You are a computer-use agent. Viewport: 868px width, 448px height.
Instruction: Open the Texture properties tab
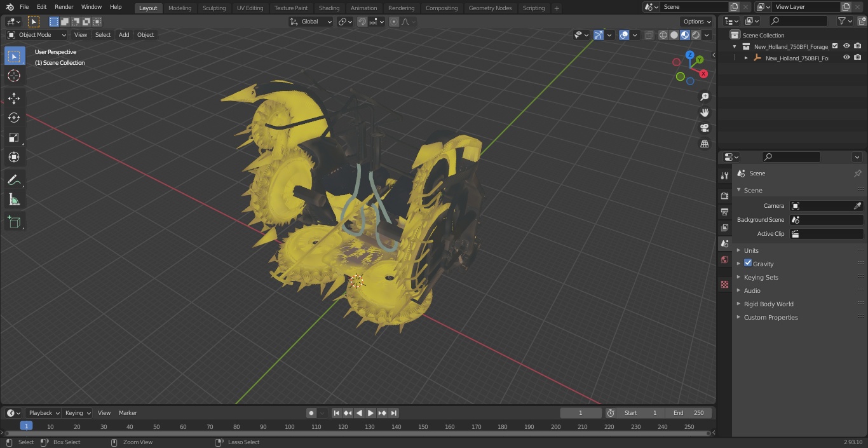724,284
